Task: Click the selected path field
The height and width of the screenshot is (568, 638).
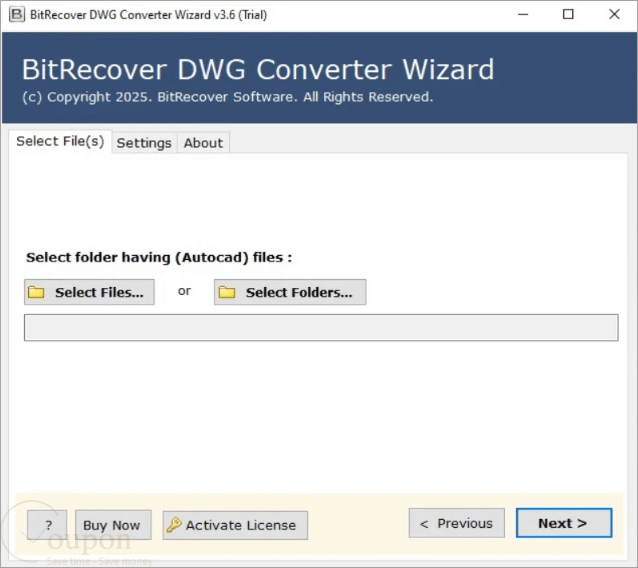Action: pyautogui.click(x=321, y=328)
